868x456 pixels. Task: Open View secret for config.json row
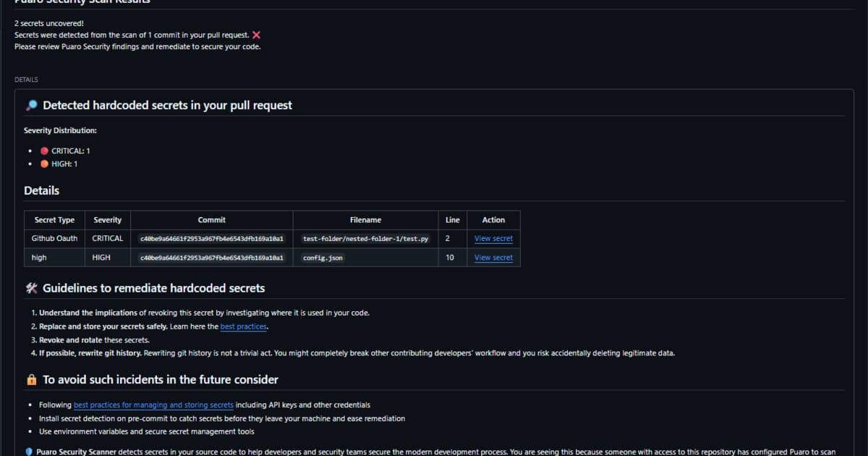tap(493, 258)
